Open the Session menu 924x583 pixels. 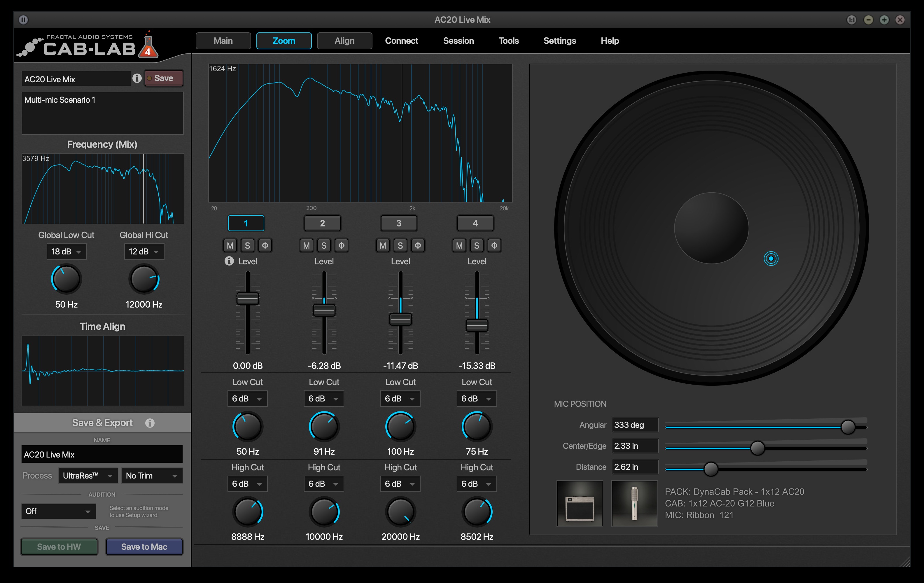pyautogui.click(x=459, y=41)
